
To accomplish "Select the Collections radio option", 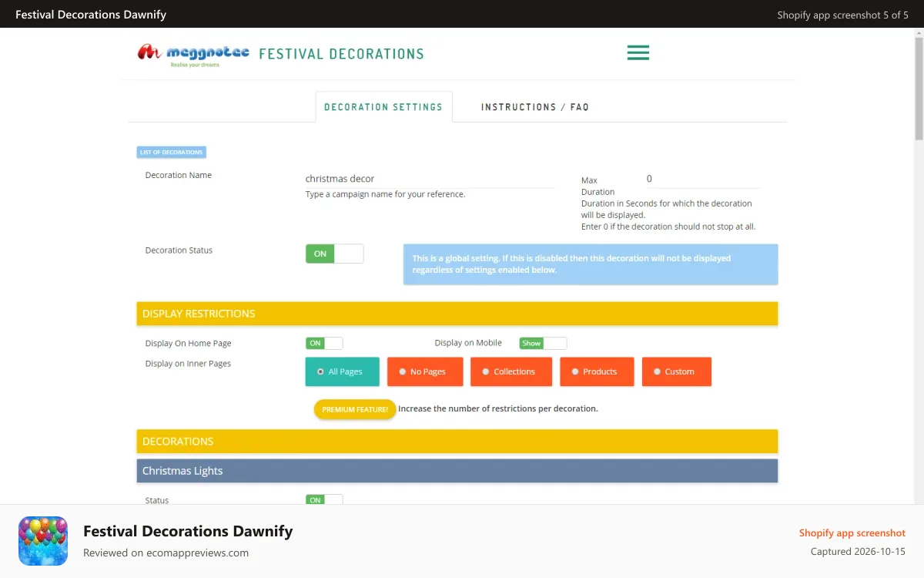I will [x=511, y=371].
